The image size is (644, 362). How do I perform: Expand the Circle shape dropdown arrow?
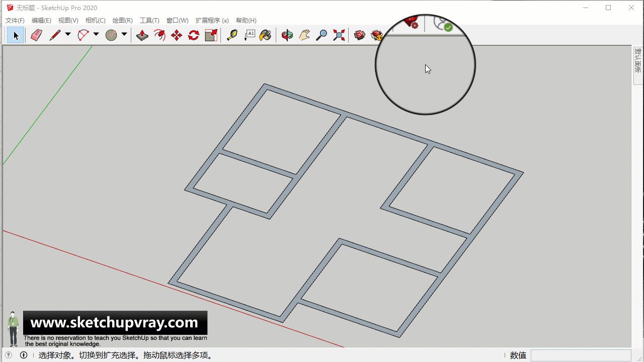tap(124, 35)
